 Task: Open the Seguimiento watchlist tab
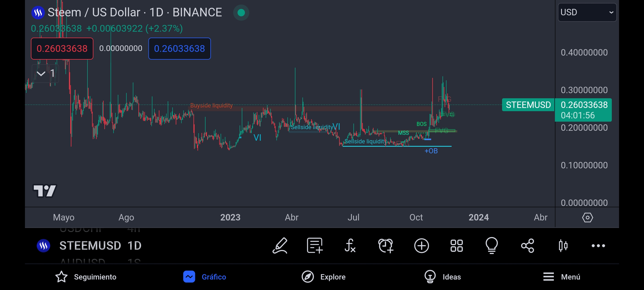[x=86, y=277]
